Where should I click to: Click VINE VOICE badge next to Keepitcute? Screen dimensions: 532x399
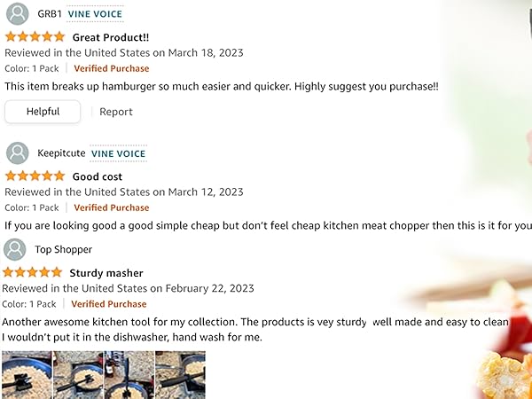(118, 153)
